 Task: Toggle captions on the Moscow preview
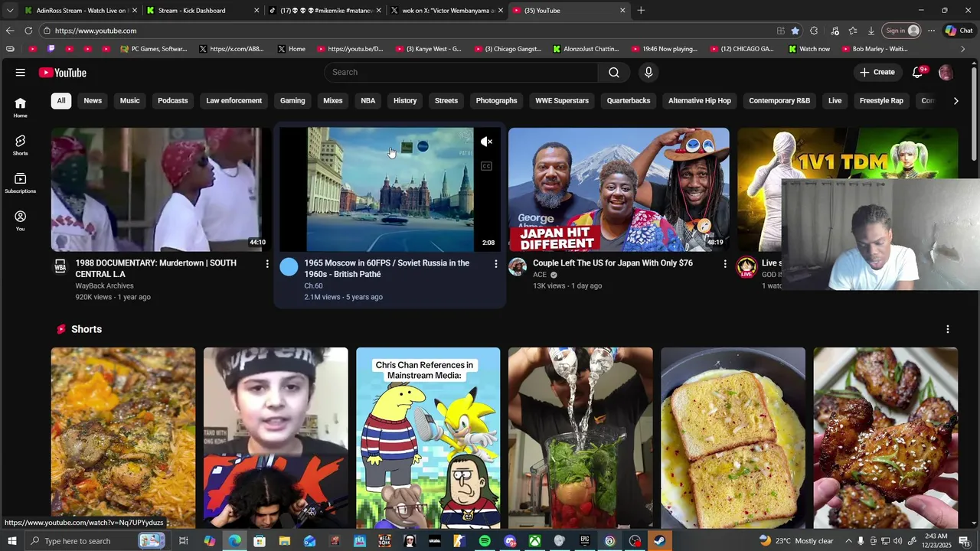[x=486, y=166]
